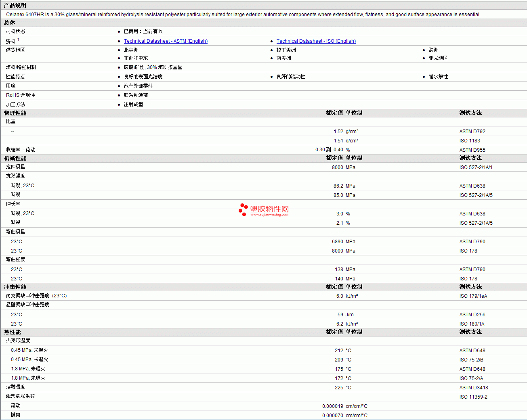Screen dimensions: 527x420
Task: Click the 亚太地区 region entry
Action: pos(438,58)
